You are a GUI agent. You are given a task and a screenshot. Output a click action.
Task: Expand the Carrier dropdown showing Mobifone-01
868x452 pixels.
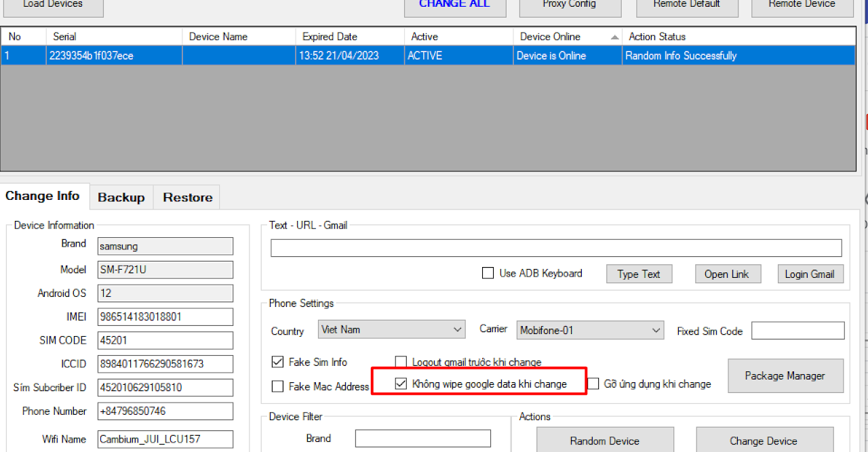click(x=589, y=330)
